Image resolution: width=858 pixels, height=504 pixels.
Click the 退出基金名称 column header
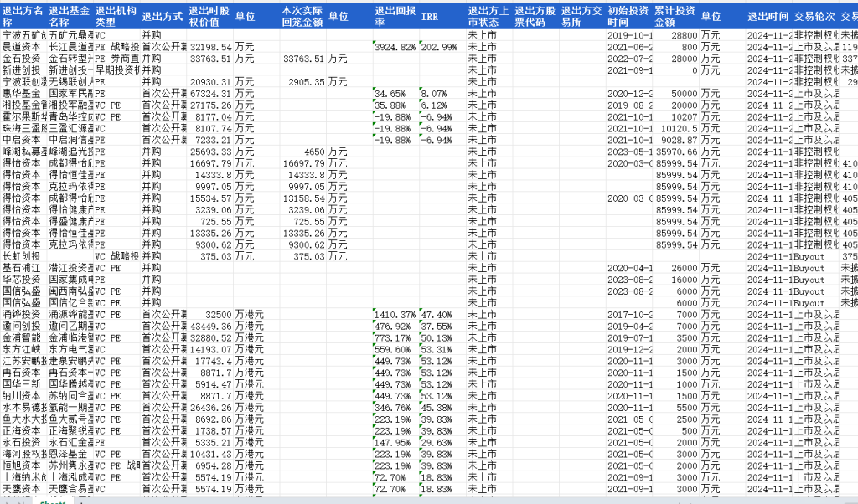tap(70, 16)
